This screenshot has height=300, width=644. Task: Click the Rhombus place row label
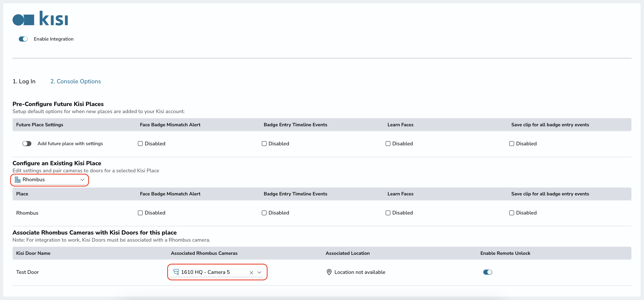(x=27, y=213)
